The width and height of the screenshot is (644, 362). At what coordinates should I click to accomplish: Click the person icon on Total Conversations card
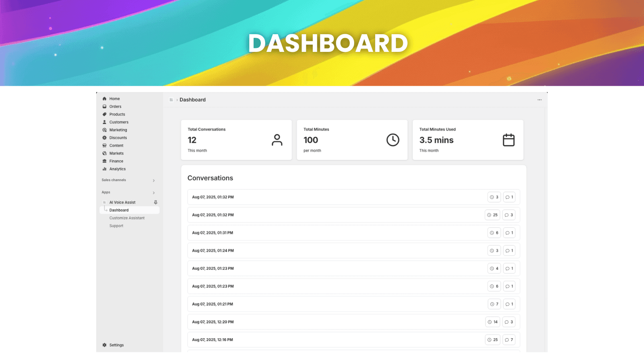tap(277, 140)
